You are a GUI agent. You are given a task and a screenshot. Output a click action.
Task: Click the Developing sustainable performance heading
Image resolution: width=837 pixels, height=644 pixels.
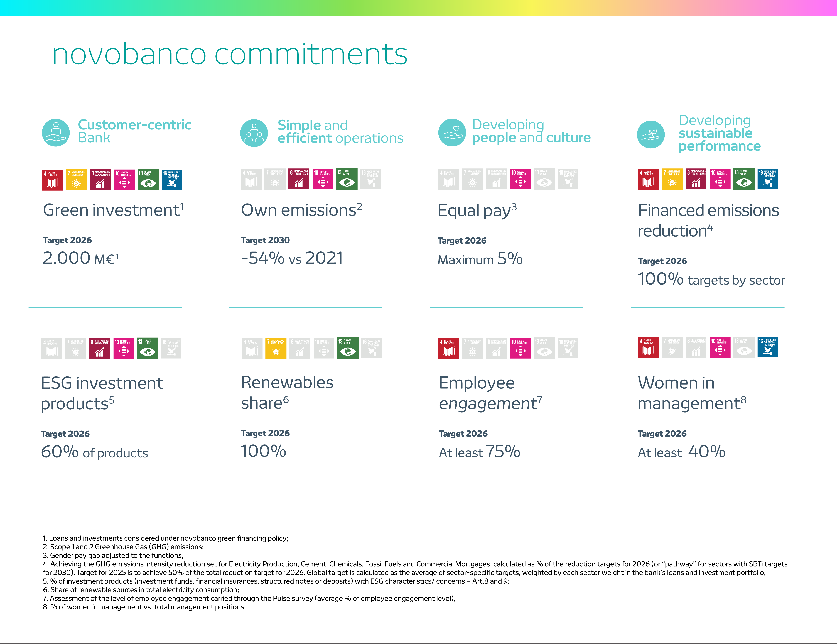[719, 133]
